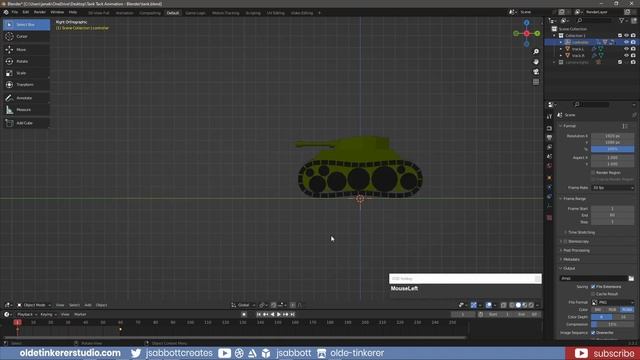This screenshot has width=640, height=360.
Task: Toggle Overwrite checkbox
Action: point(593,333)
